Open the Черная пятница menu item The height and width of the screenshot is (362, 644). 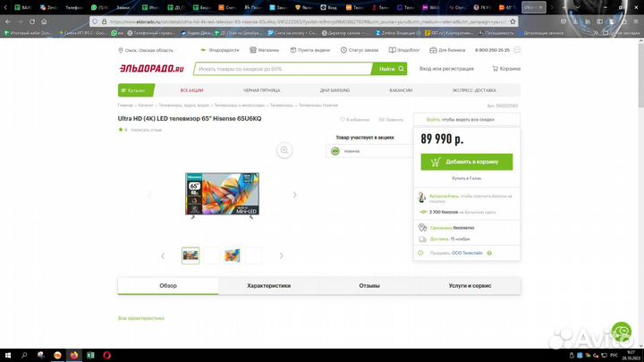(x=261, y=90)
